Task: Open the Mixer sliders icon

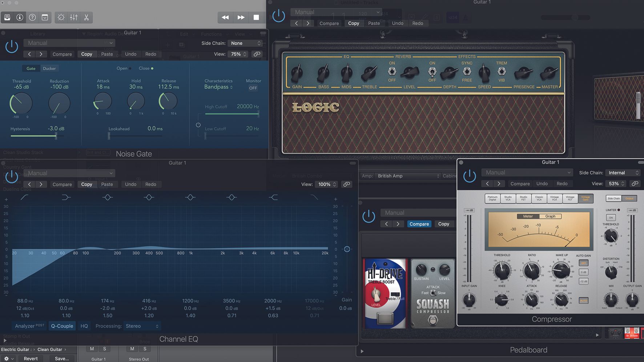Action: point(73,17)
